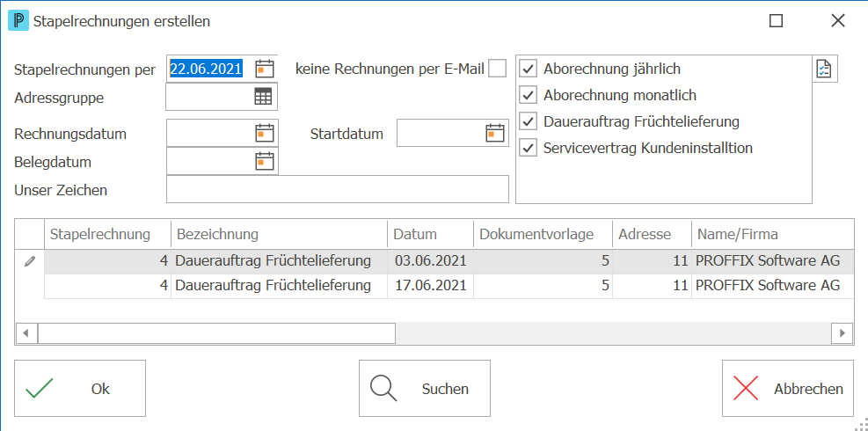The height and width of the screenshot is (431, 868).
Task: Focus the Unser Zeichen text field
Action: (337, 189)
